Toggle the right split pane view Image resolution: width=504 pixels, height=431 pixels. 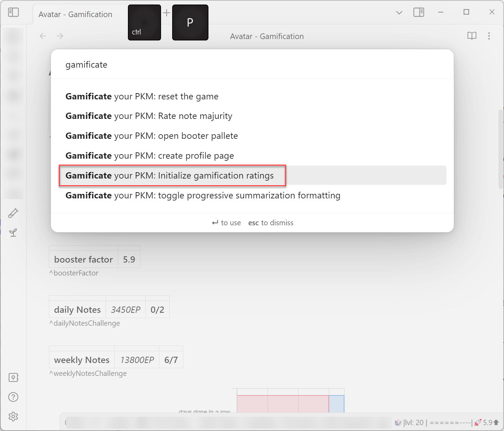(419, 12)
